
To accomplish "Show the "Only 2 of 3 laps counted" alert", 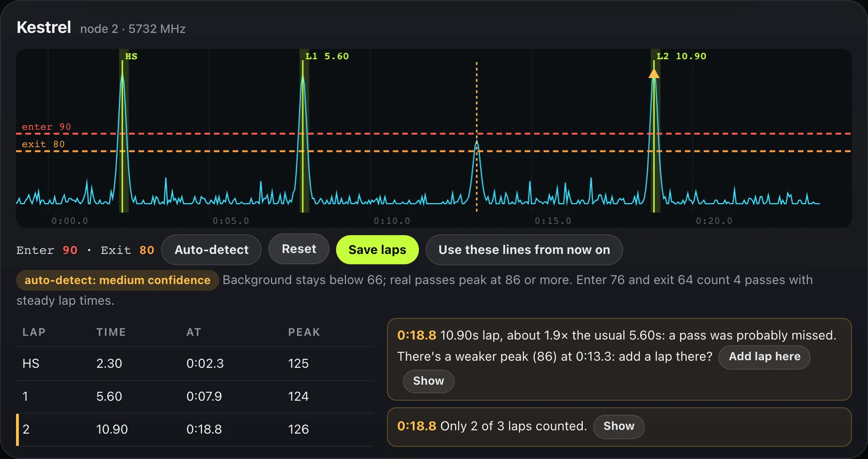I will (619, 427).
